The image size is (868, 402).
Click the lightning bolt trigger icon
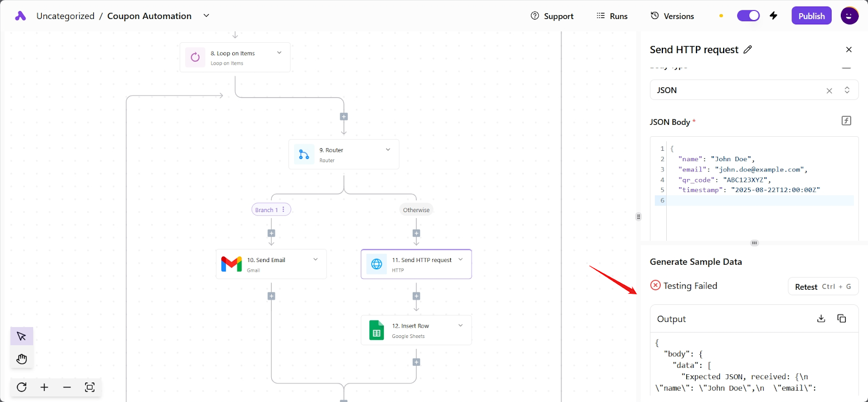point(774,16)
